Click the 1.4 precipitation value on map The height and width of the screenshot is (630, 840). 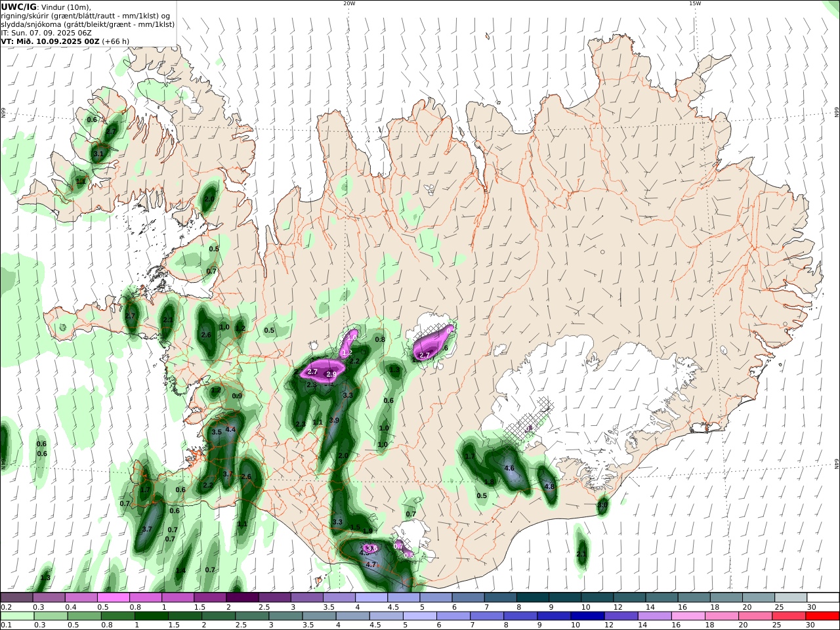(180, 570)
